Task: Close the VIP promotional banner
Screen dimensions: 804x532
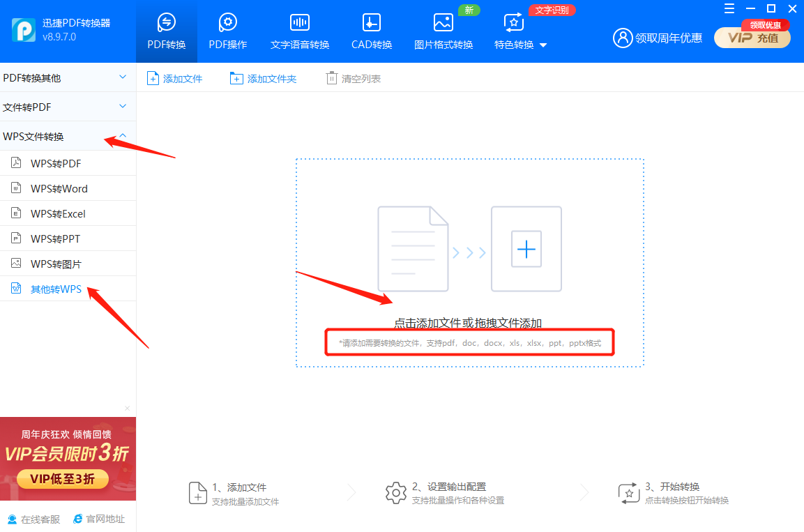Action: (127, 408)
